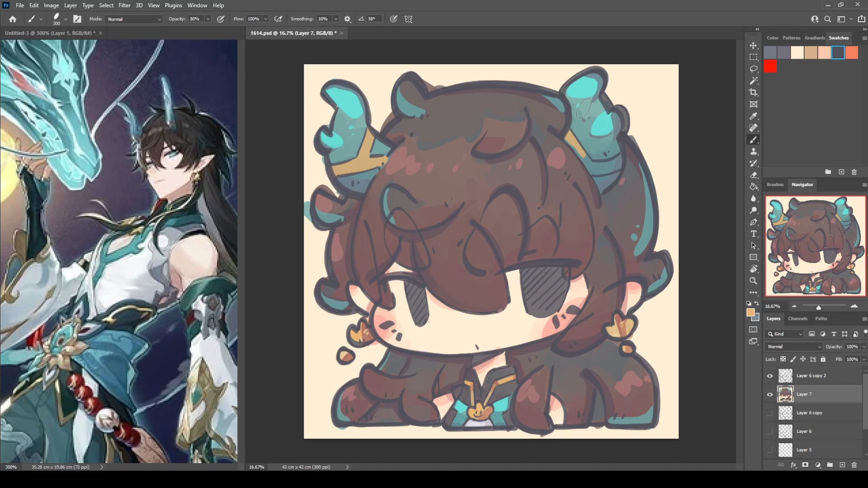Open the layer Opacity dropdown arrow
The height and width of the screenshot is (488, 868).
[864, 347]
